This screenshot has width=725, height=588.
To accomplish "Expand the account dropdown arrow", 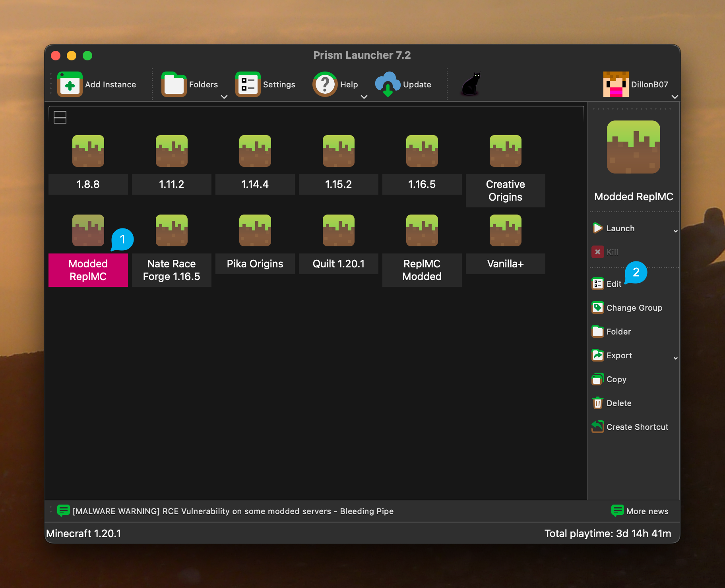I will click(x=675, y=97).
